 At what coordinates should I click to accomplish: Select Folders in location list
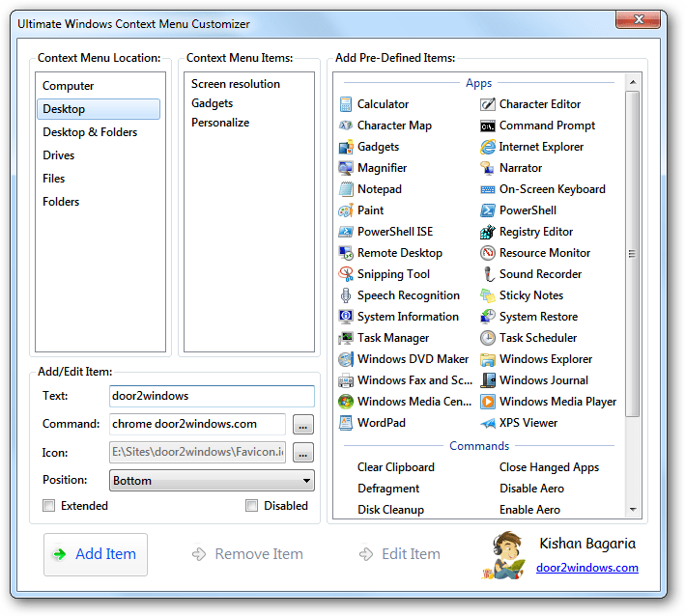coord(99,202)
